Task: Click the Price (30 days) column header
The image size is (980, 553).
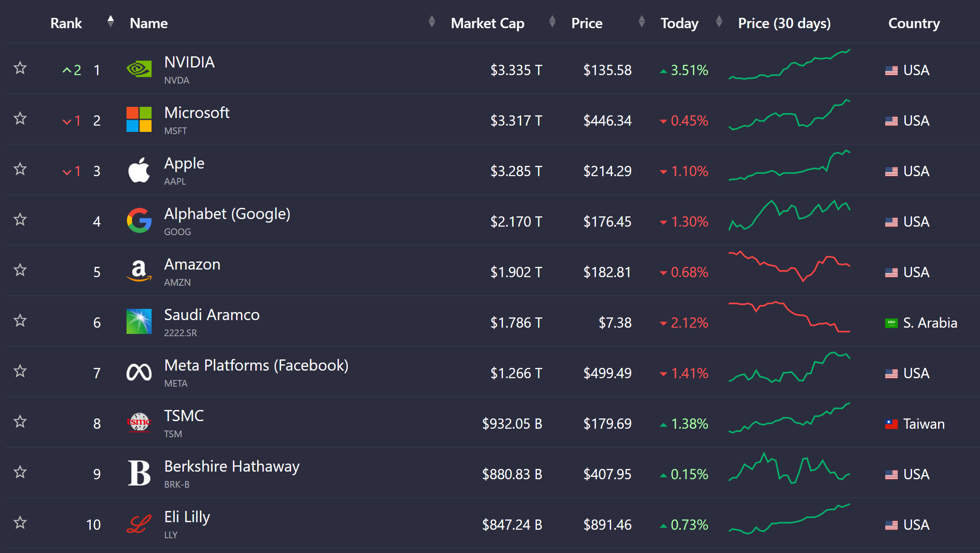Action: coord(784,23)
